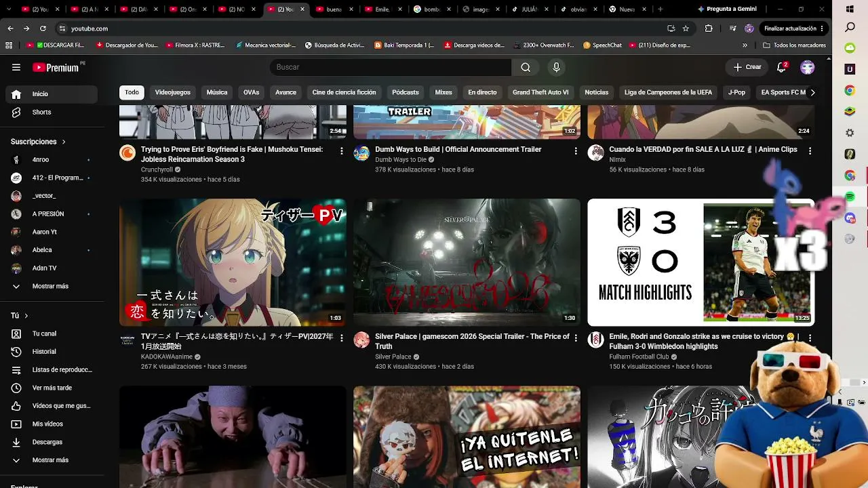Open the Fulham Football Club channel avatar
Viewport: 868px width, 488px height.
coord(595,340)
